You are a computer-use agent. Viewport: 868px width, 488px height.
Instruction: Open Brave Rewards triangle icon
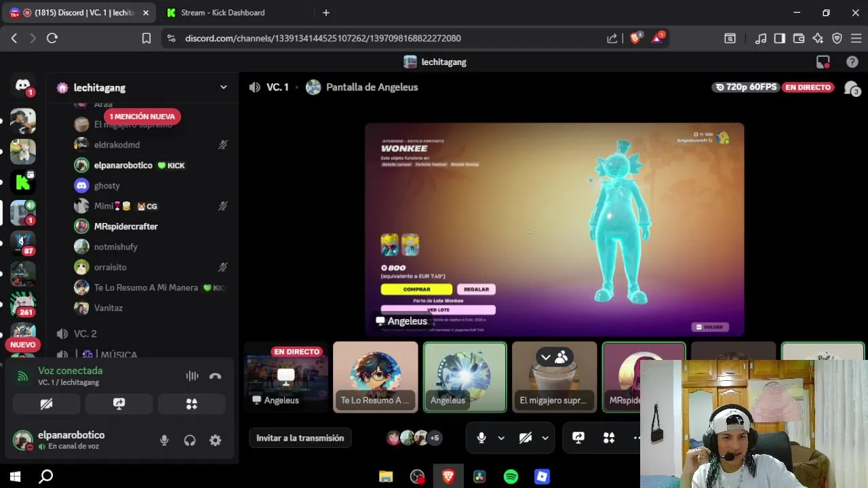(x=658, y=38)
